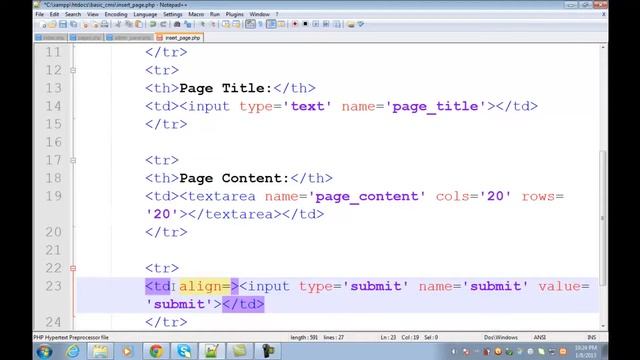Select the insert_page.php tab
This screenshot has width=640, height=360.
(180, 38)
